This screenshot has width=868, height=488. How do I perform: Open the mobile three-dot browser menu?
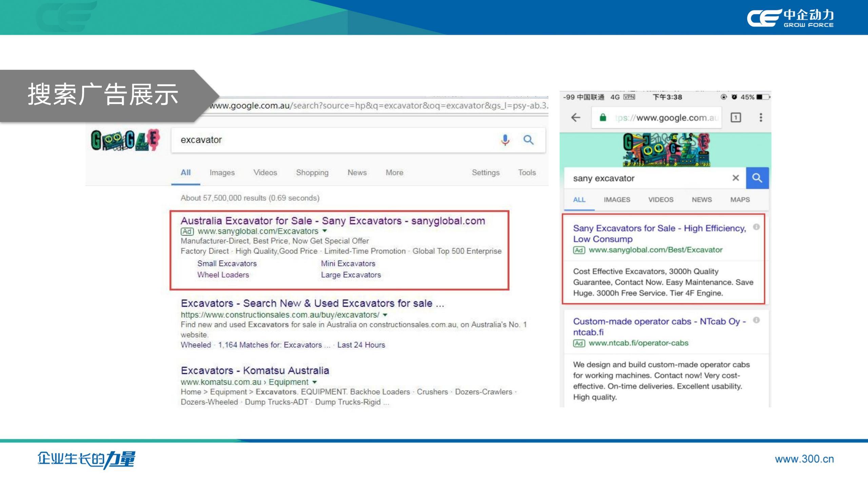click(x=761, y=118)
